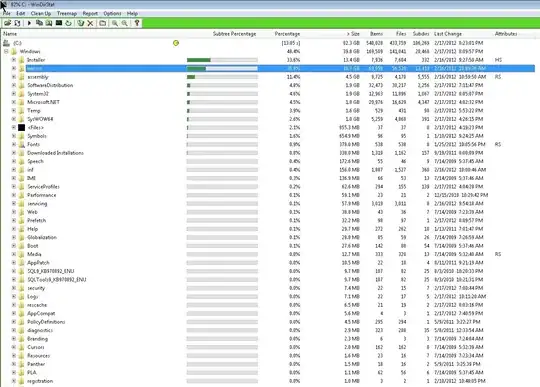Click the Zoom Out magnifier icon
The width and height of the screenshot is (540, 387).
click(x=124, y=23)
